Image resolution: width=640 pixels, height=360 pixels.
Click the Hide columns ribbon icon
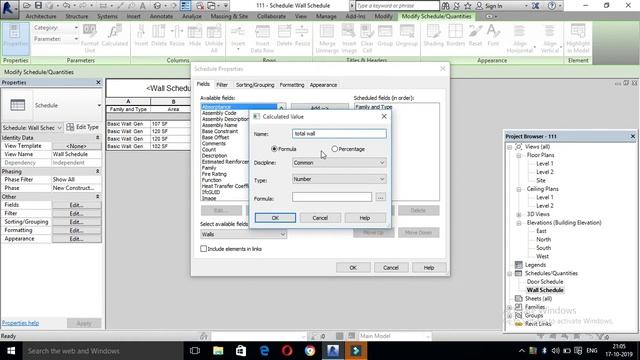coord(195,35)
